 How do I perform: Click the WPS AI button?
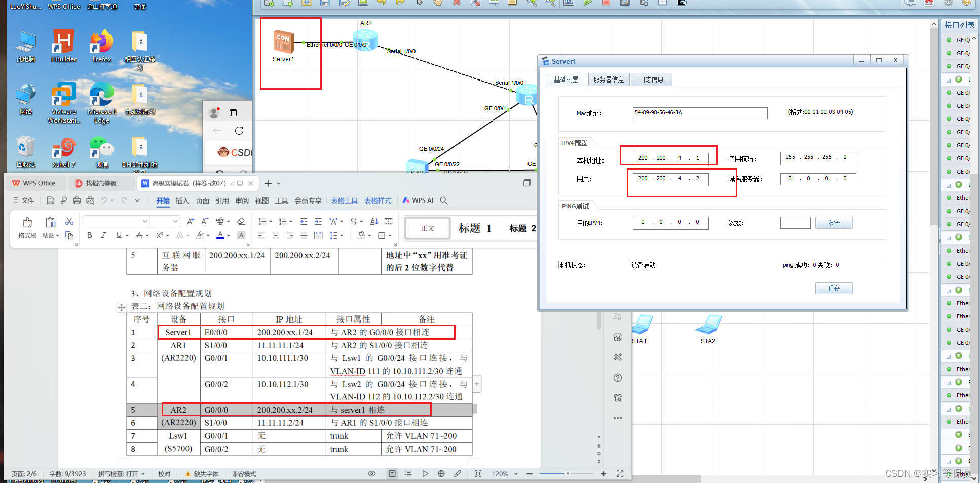point(418,200)
